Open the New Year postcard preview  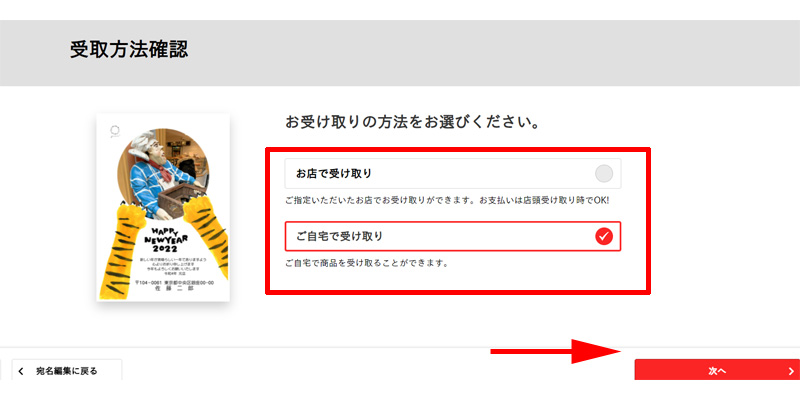pos(163,207)
